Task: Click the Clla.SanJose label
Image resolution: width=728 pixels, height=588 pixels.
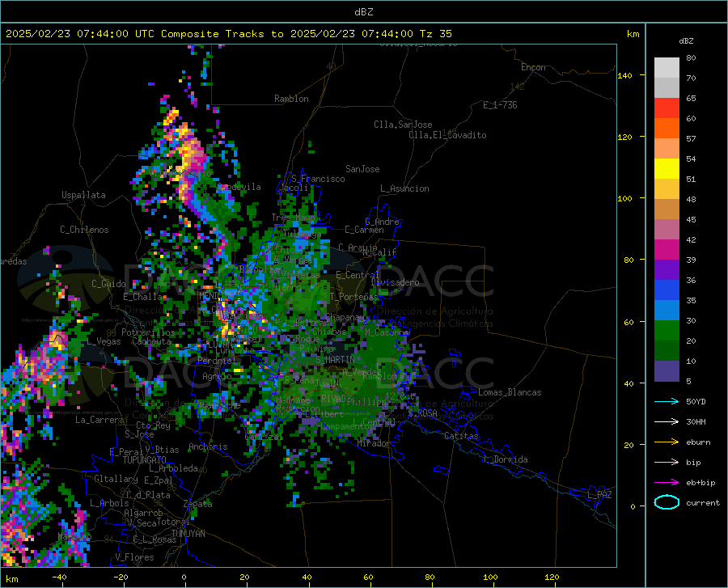Action: pyautogui.click(x=403, y=125)
